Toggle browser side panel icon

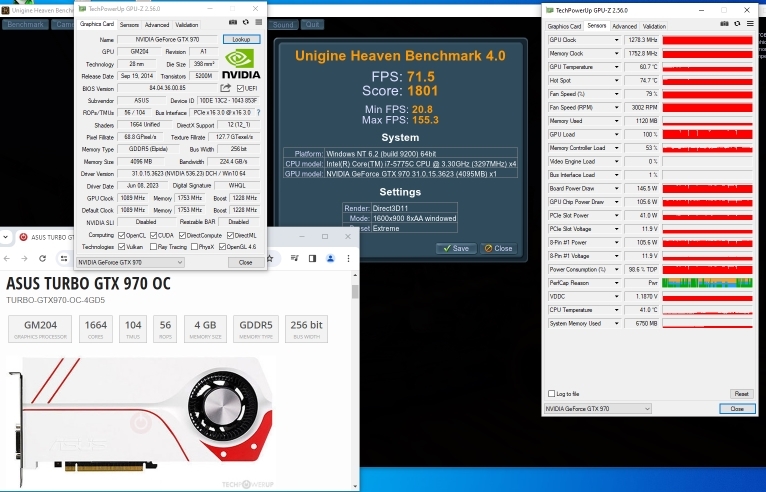[312, 258]
